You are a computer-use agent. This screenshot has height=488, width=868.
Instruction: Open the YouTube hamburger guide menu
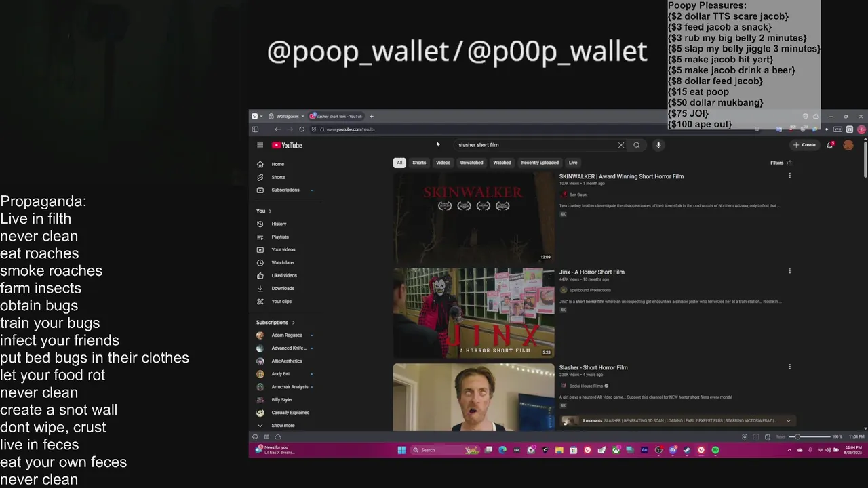[260, 145]
